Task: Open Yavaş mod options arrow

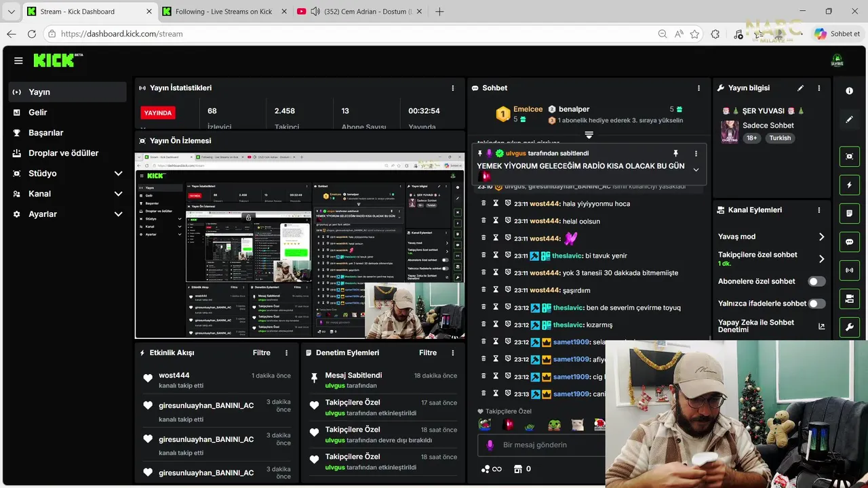Action: coord(821,237)
